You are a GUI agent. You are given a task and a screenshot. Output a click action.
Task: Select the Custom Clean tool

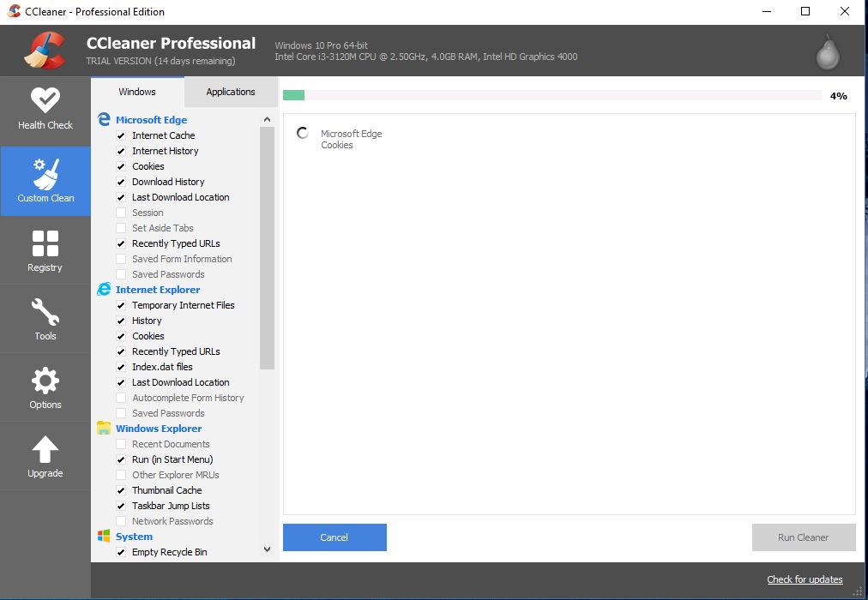(45, 180)
